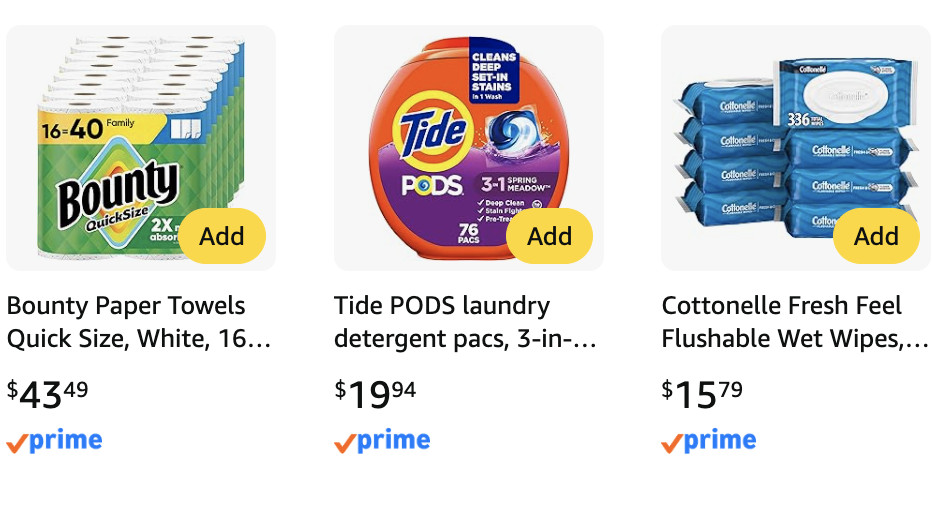The width and height of the screenshot is (932, 518).
Task: Click the Prime badge under Cottonelle wipes
Action: click(709, 441)
